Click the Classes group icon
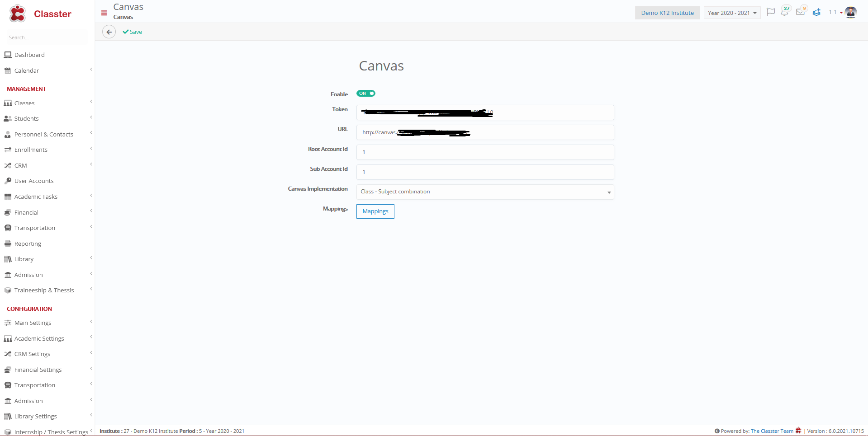868x436 pixels. (8, 103)
